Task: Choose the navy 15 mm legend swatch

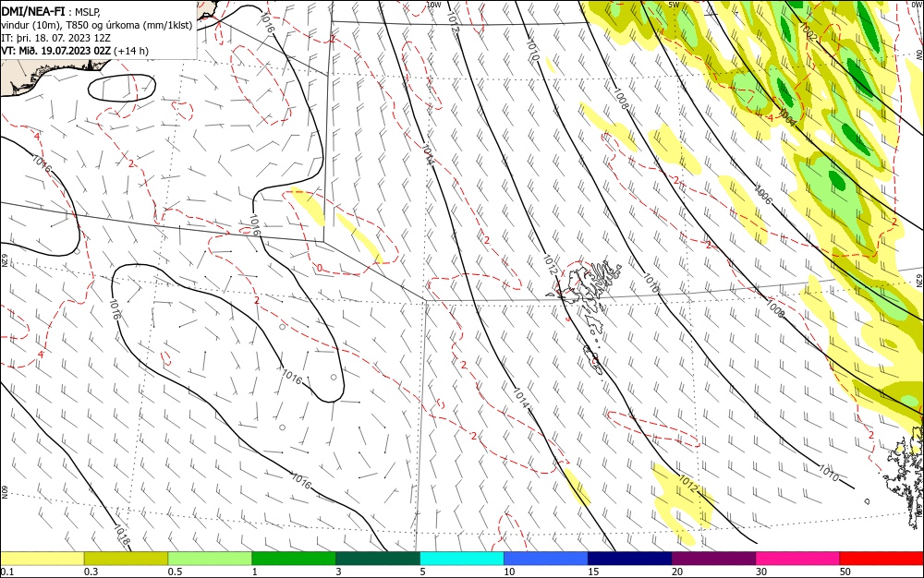Action: pyautogui.click(x=630, y=559)
